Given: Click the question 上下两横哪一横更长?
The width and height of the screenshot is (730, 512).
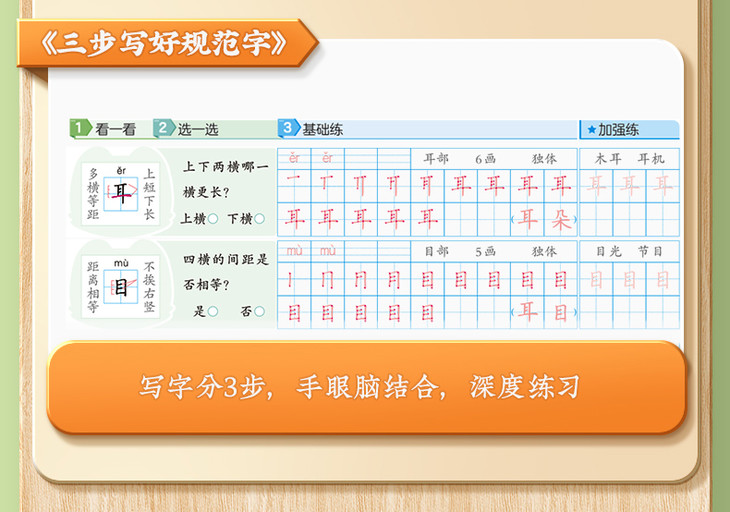Looking at the screenshot, I should click(226, 179).
